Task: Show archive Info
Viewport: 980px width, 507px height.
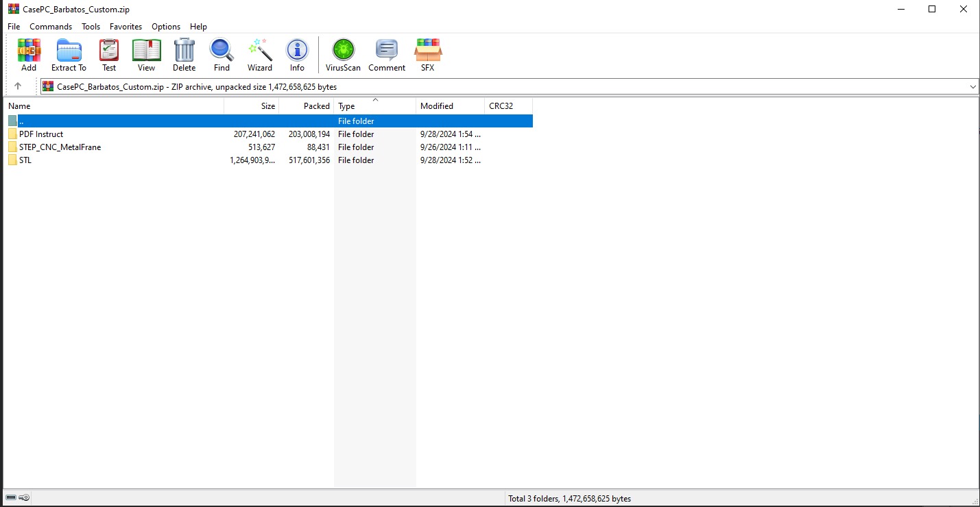Action: (297, 55)
